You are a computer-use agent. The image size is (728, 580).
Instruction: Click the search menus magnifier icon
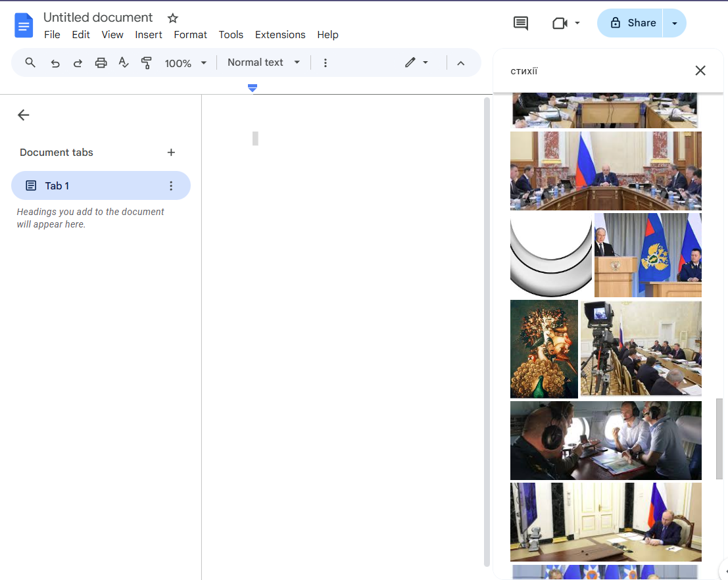coord(30,62)
